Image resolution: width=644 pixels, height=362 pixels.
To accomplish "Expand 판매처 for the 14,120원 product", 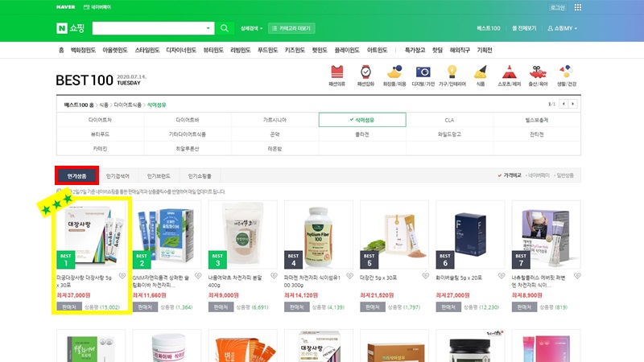I will tap(296, 307).
